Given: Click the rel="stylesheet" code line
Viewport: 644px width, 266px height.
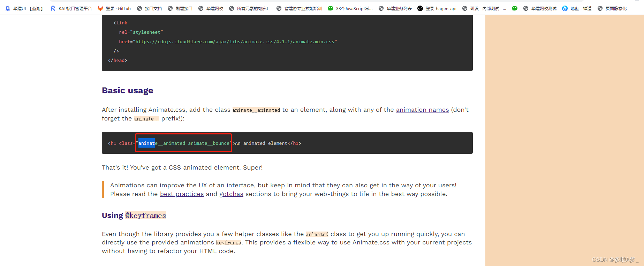Looking at the screenshot, I should tap(141, 32).
